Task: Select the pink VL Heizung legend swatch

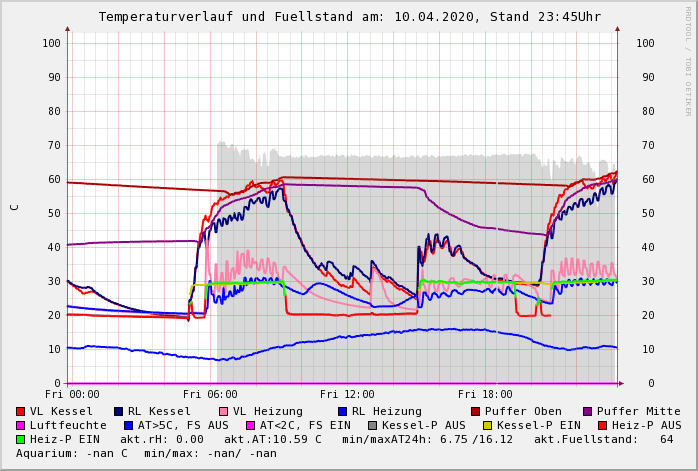Action: (x=223, y=411)
